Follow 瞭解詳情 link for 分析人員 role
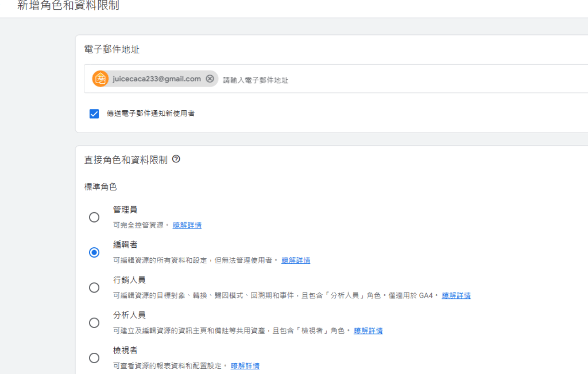The image size is (588, 374). tap(368, 331)
